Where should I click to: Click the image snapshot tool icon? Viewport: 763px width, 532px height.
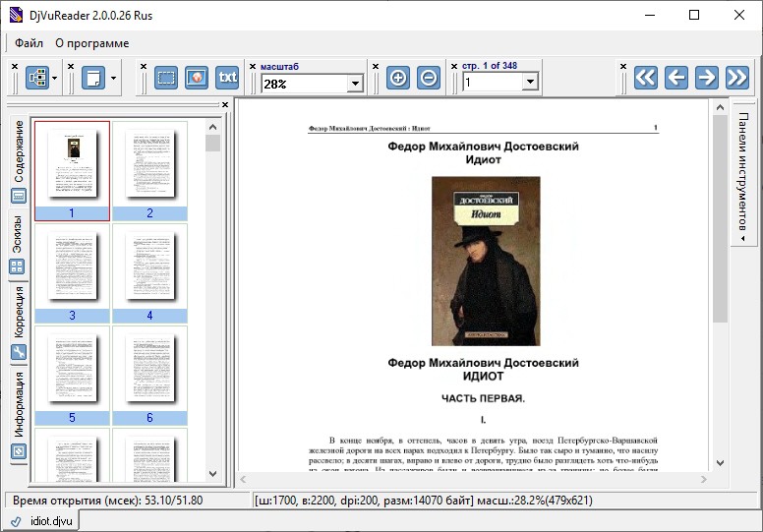coord(197,78)
